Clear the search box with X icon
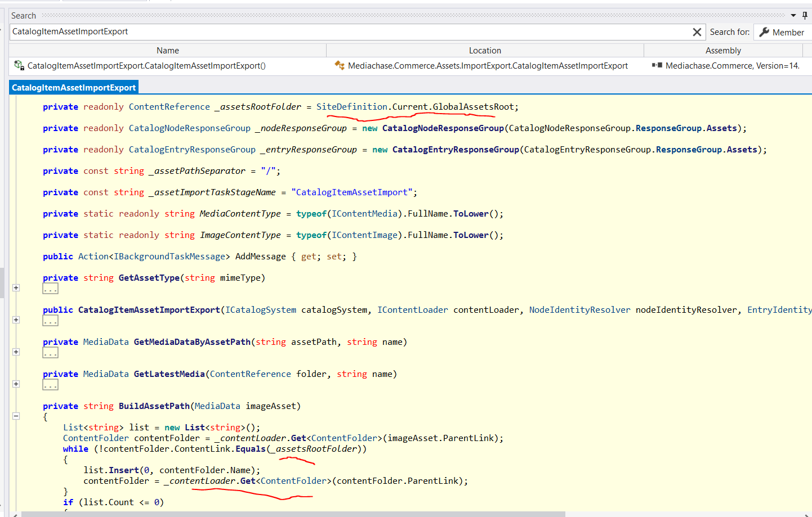This screenshot has height=517, width=812. coord(697,32)
